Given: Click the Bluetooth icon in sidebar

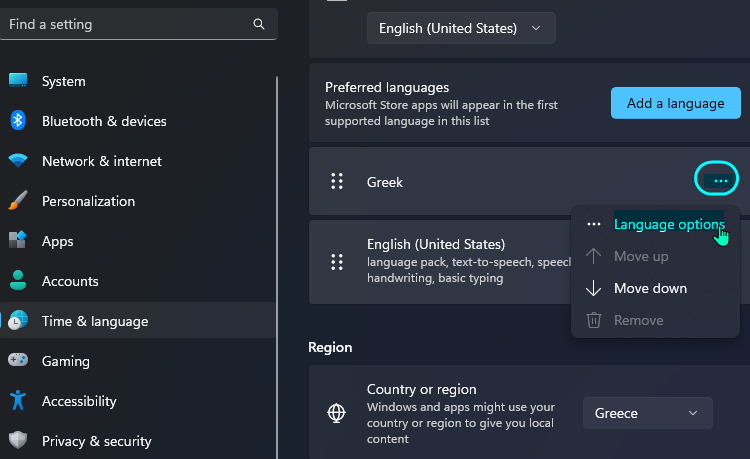Looking at the screenshot, I should pos(18,120).
